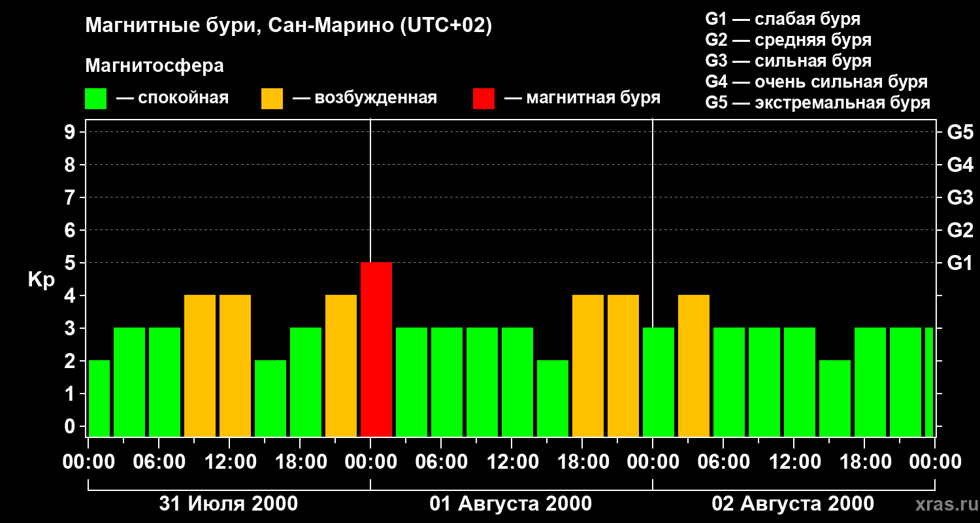Select the orange 21:00–00:00 bar on 01 Августа
Image resolution: width=980 pixels, height=523 pixels.
pos(623,366)
